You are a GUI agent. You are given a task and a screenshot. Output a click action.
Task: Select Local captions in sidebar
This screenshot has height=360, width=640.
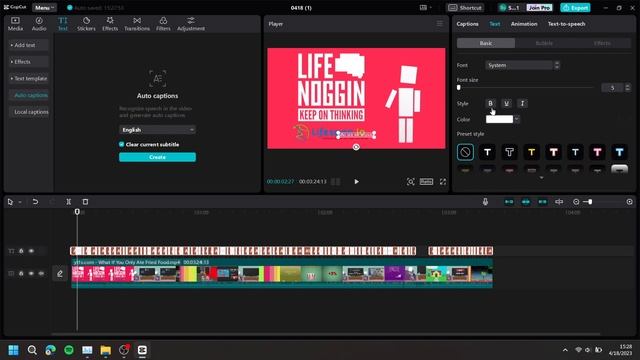[x=29, y=112]
